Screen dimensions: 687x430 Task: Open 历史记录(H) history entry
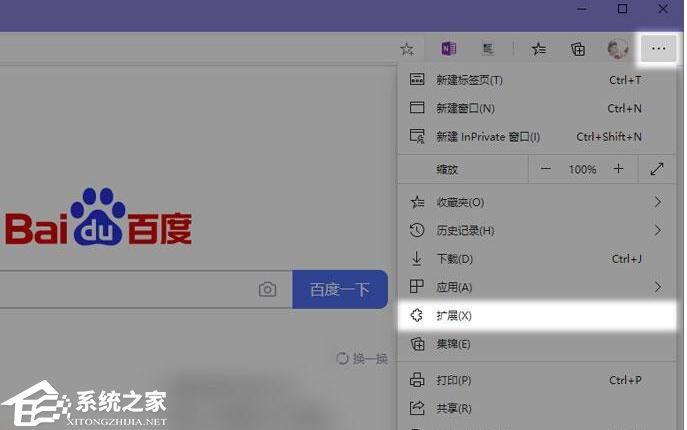pyautogui.click(x=537, y=230)
